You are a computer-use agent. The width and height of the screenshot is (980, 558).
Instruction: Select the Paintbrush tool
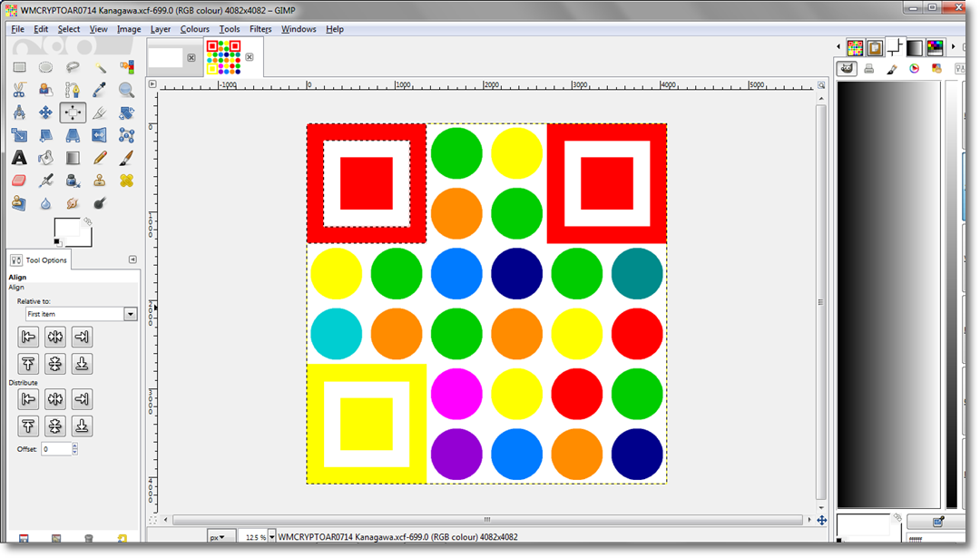click(127, 158)
